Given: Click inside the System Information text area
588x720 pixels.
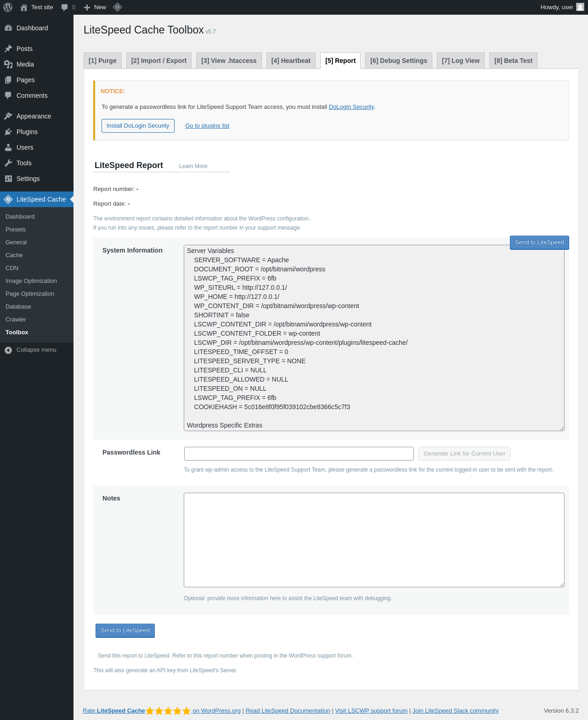Looking at the screenshot, I should coord(374,338).
